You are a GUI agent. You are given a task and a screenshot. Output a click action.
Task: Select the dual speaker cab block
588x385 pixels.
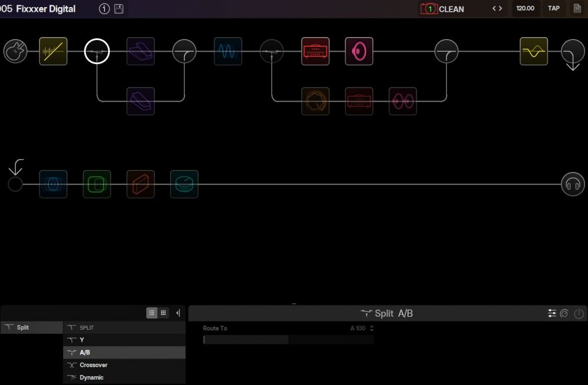click(403, 101)
